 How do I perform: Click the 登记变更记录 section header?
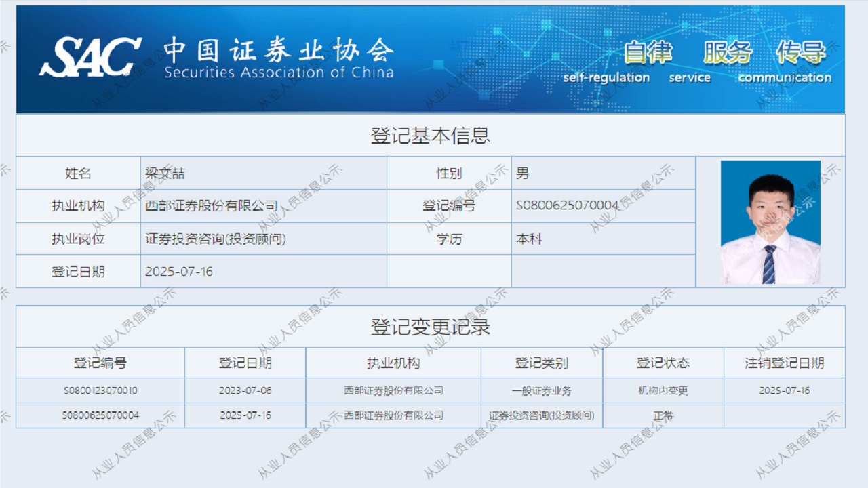(x=430, y=327)
